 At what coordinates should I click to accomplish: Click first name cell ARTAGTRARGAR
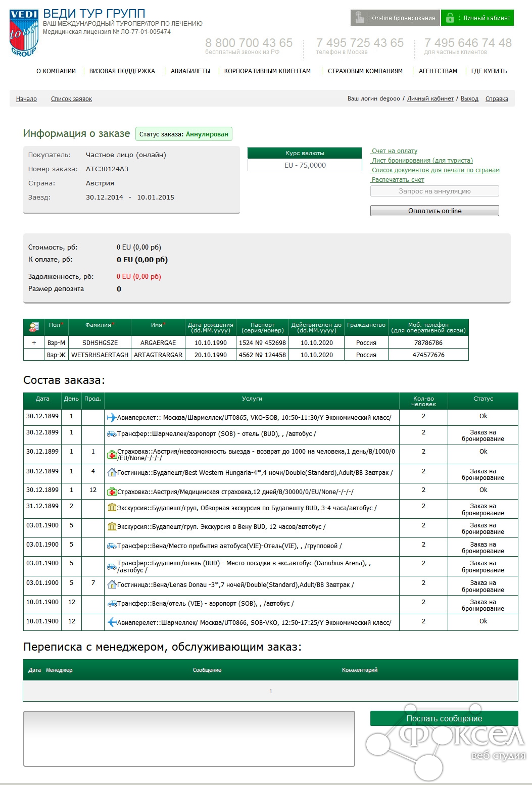coord(158,355)
